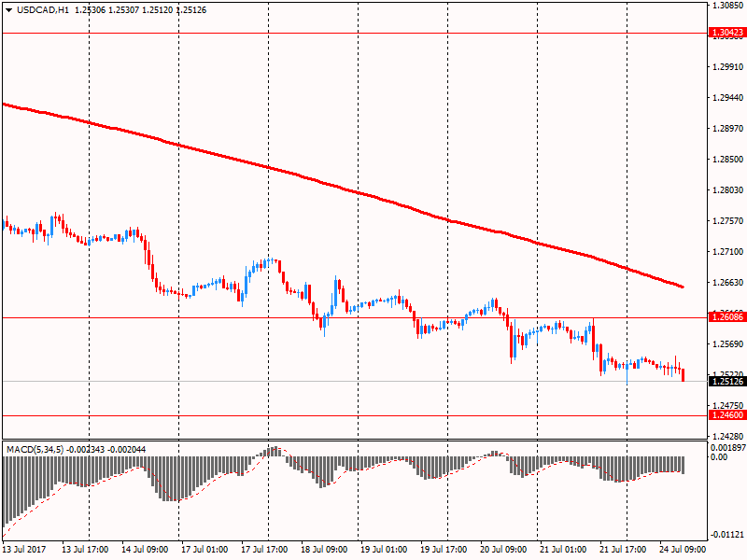Screen dimensions: 747x560
Task: Click the 17 Jul 17:00 time label
Action: point(264,550)
